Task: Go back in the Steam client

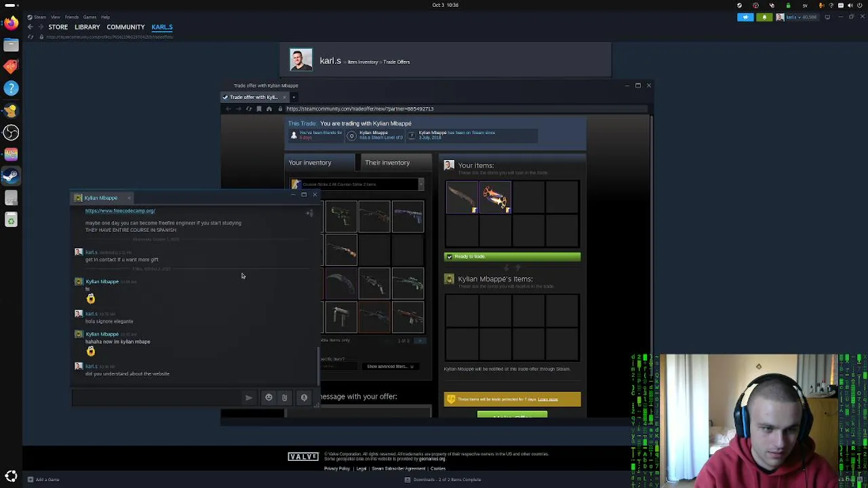Action: (x=30, y=27)
